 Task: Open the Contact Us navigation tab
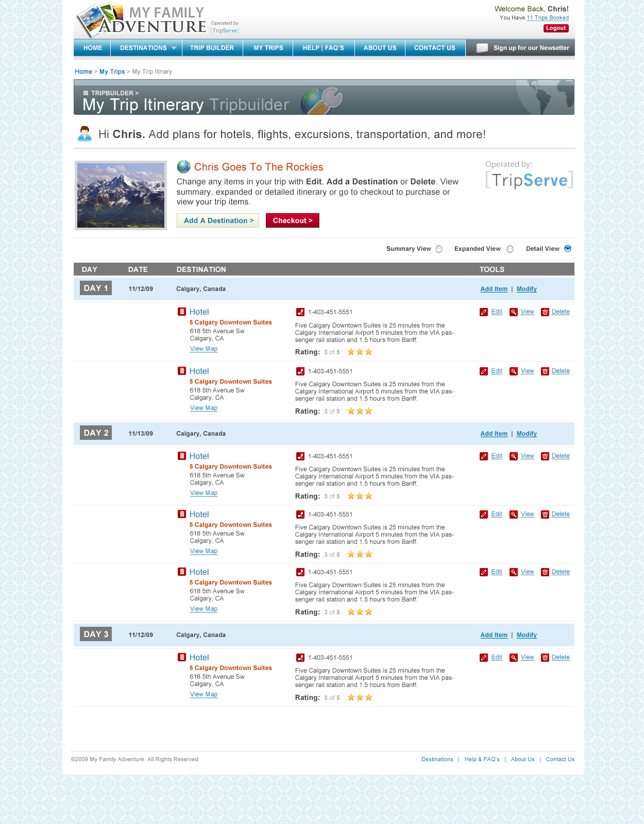tap(435, 48)
